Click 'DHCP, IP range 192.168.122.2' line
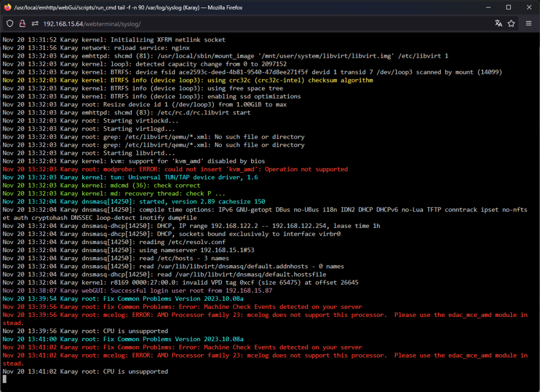The image size is (540, 392). point(192,226)
